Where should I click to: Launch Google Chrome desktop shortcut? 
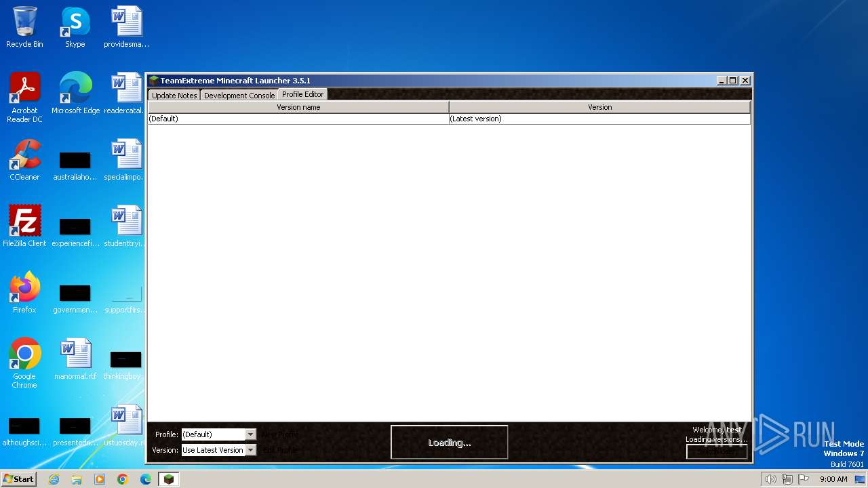tap(24, 363)
